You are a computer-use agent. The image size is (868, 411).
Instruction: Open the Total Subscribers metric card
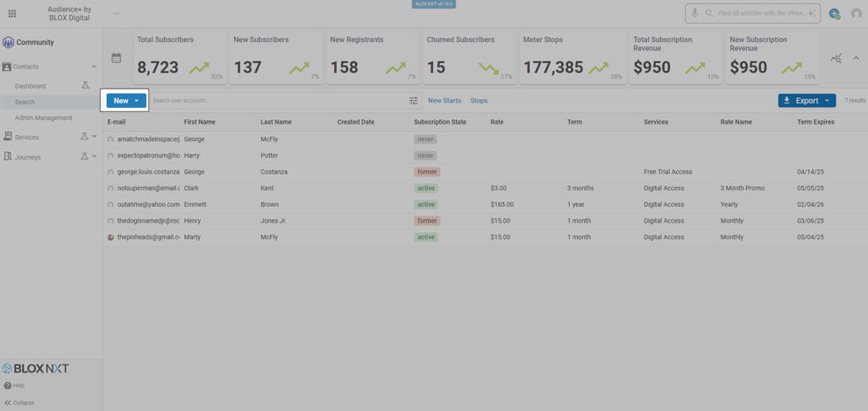(180, 58)
